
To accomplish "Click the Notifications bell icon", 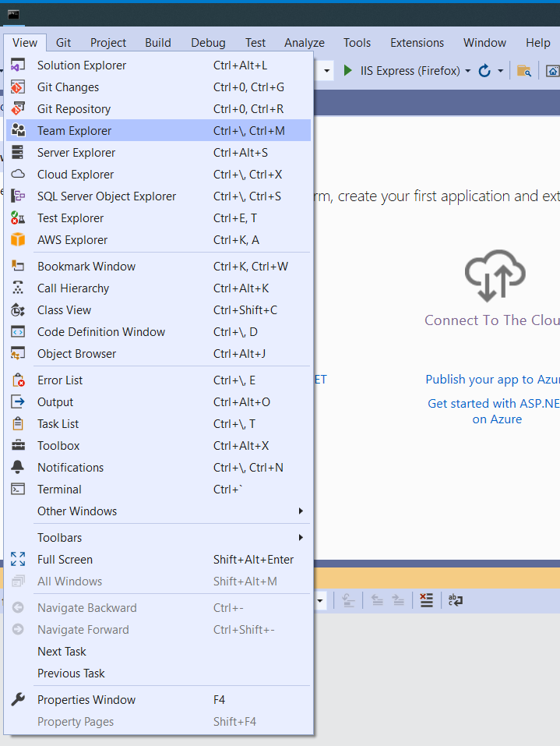I will (x=18, y=467).
